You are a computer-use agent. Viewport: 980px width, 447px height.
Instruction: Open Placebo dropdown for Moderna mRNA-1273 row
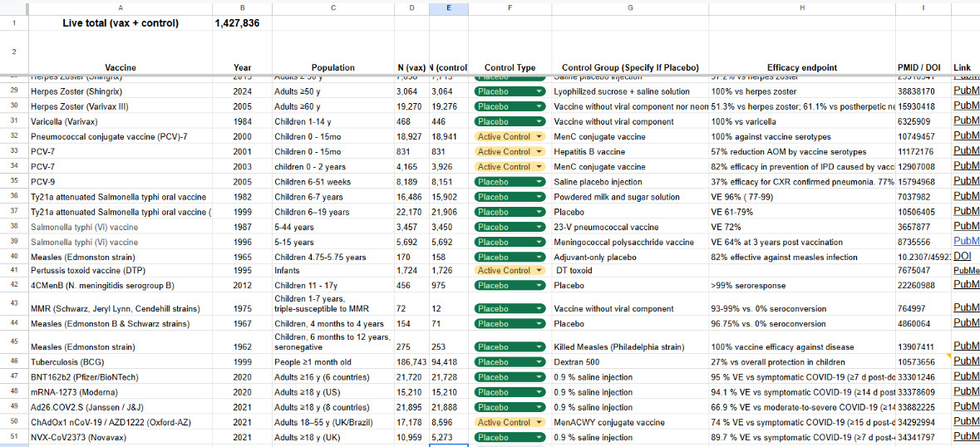[x=510, y=392]
